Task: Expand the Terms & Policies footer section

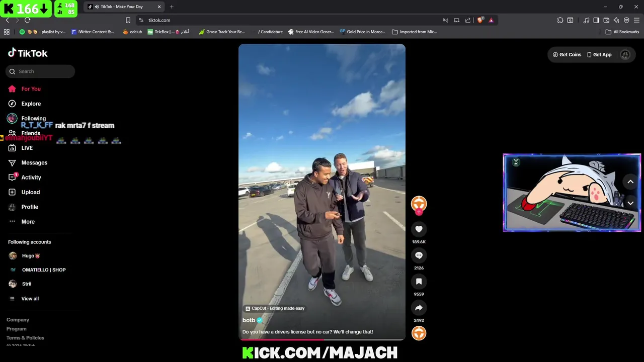Action: (25, 338)
